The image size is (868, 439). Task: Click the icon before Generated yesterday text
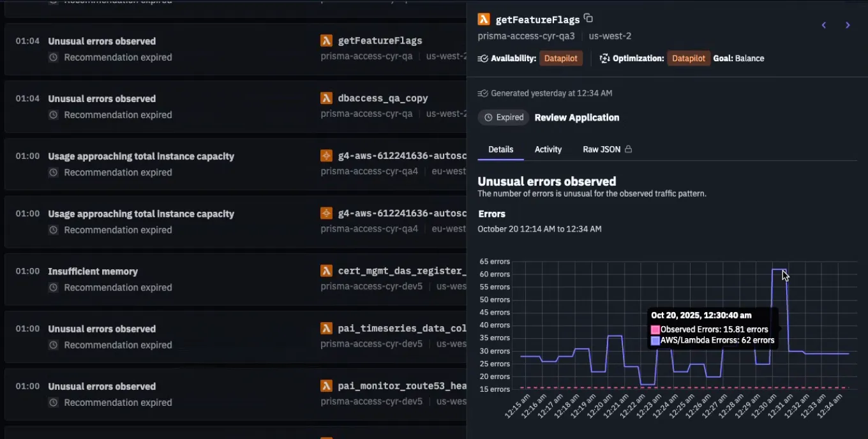tap(483, 93)
